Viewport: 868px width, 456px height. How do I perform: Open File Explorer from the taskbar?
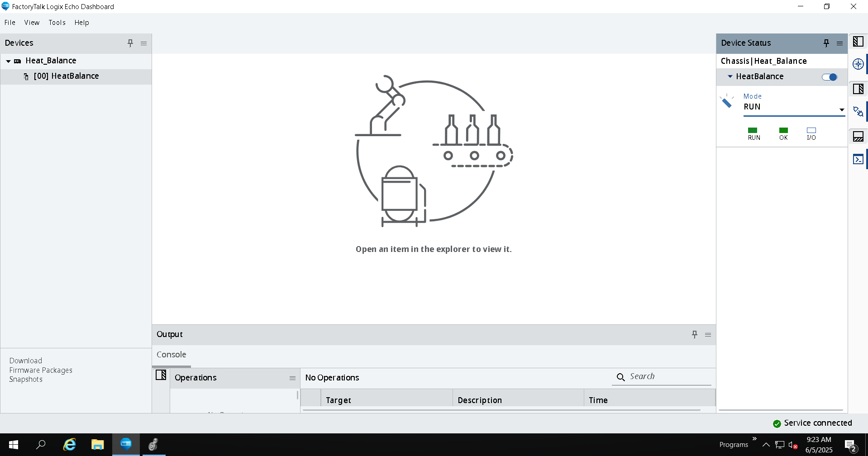click(x=97, y=445)
